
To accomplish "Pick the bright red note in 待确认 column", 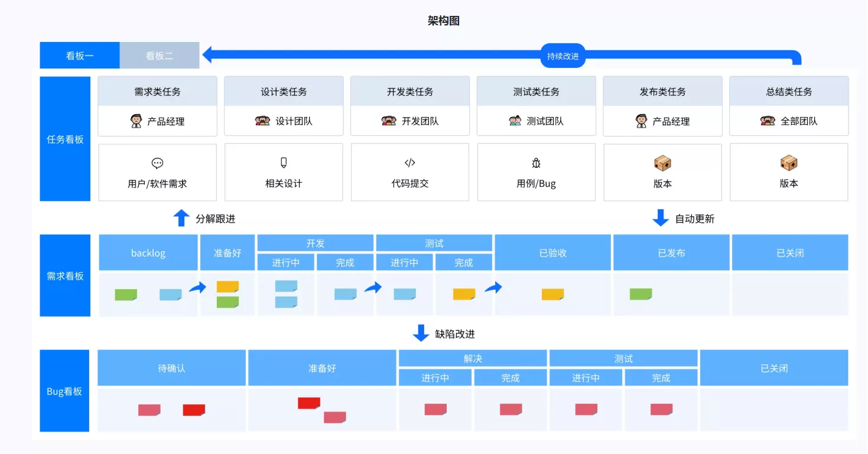I will tap(194, 410).
